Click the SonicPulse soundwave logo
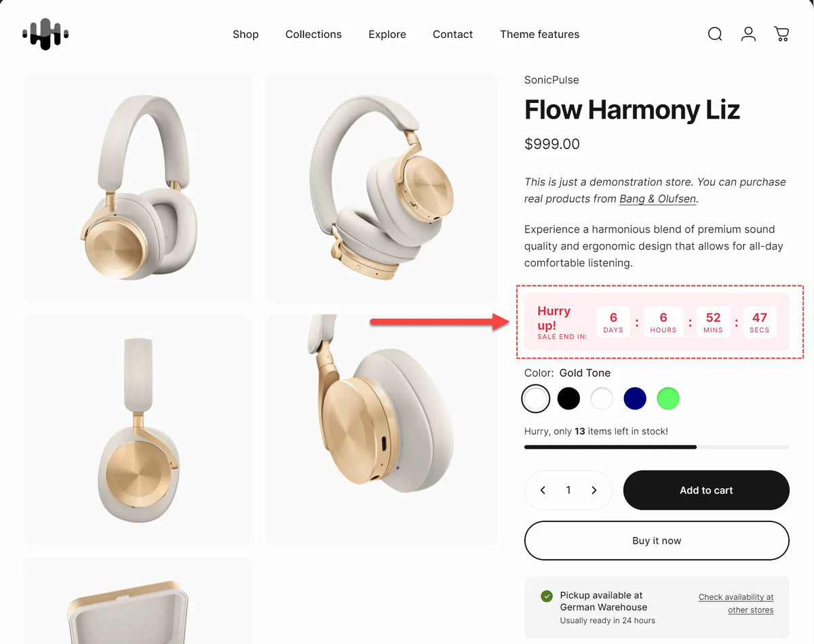The width and height of the screenshot is (814, 644). click(x=45, y=34)
